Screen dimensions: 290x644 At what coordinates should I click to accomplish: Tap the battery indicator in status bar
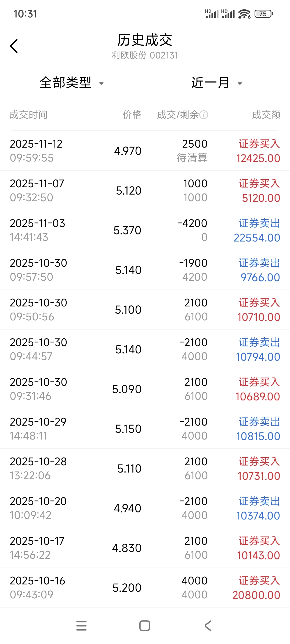click(x=263, y=14)
